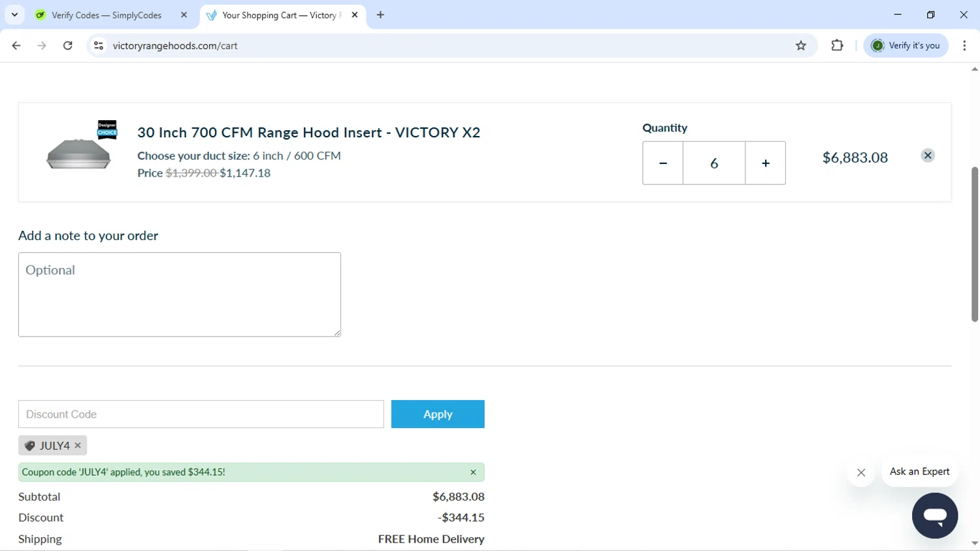Remove VICTORY X2 item from cart

pyautogui.click(x=928, y=156)
